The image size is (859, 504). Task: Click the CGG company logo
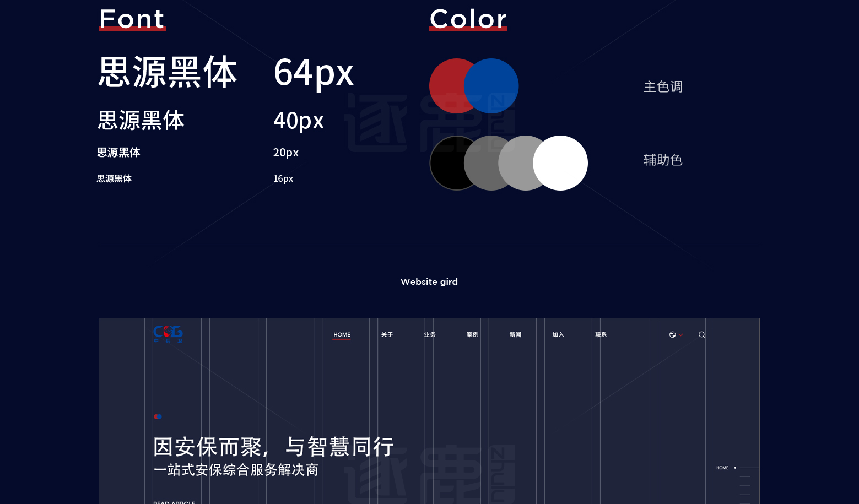point(168,334)
